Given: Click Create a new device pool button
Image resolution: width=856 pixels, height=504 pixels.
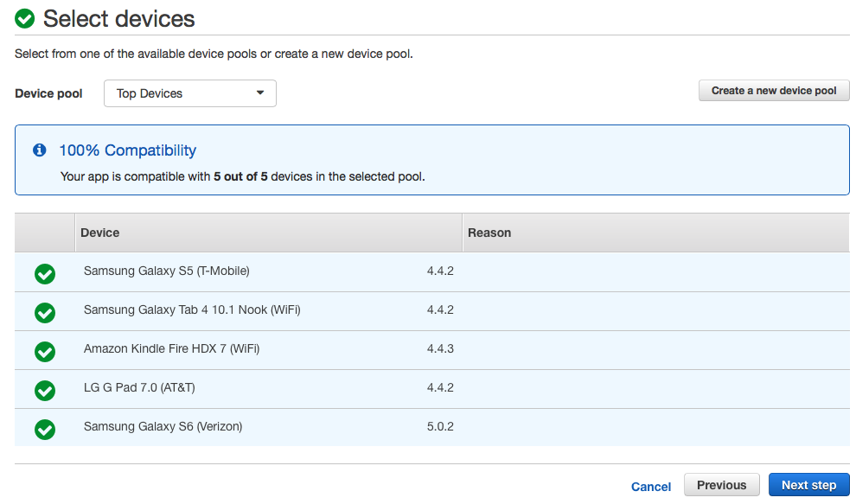Looking at the screenshot, I should [x=774, y=91].
